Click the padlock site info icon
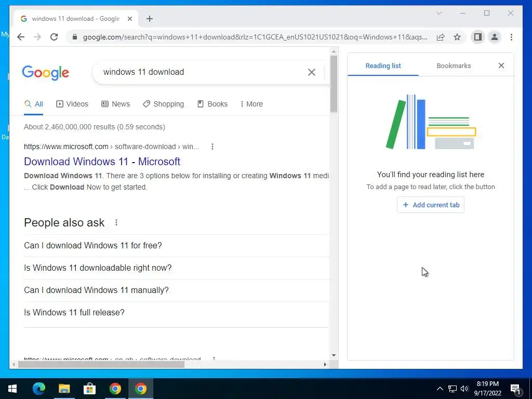The width and height of the screenshot is (532, 399). [75, 37]
